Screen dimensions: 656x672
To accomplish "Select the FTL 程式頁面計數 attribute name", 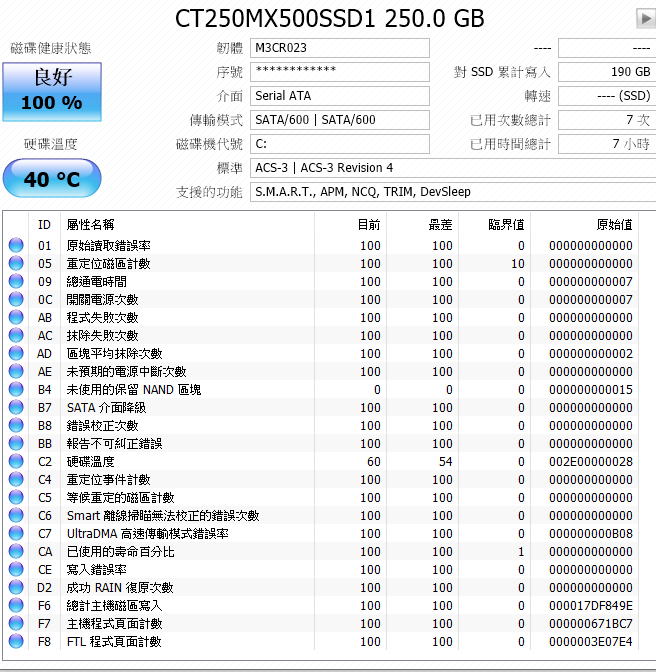I will click(114, 642).
